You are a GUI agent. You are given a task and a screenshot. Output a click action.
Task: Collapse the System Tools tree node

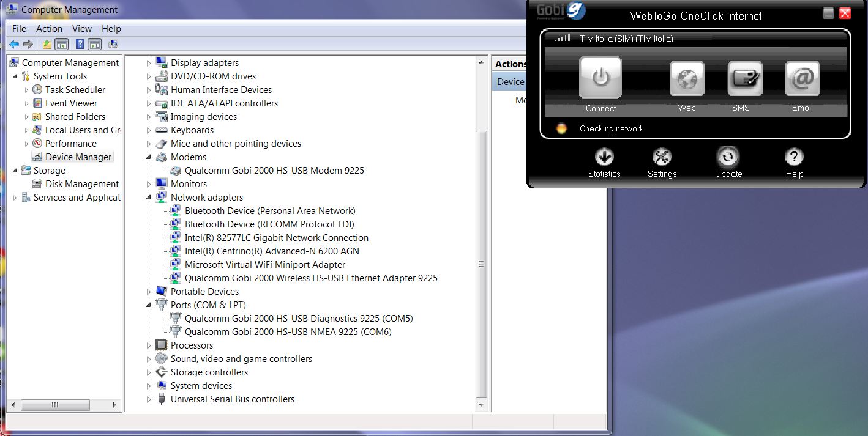(x=15, y=76)
